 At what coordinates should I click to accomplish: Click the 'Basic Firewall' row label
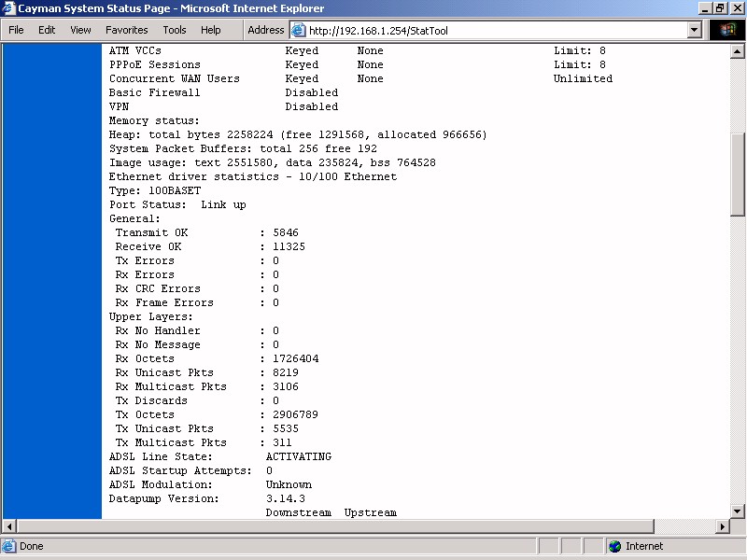pyautogui.click(x=154, y=92)
